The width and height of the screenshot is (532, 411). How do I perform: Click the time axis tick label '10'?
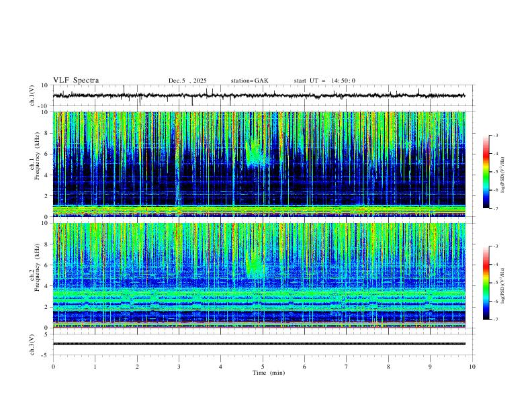(472, 367)
